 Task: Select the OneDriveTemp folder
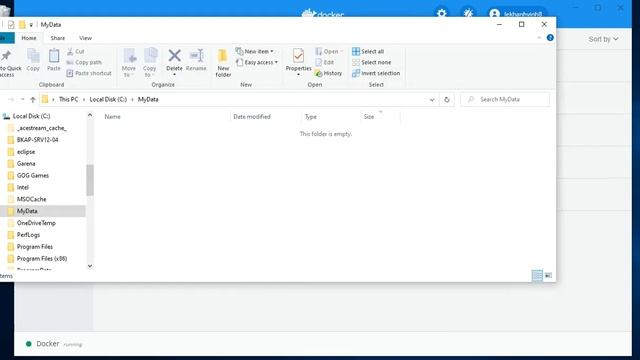tap(36, 223)
